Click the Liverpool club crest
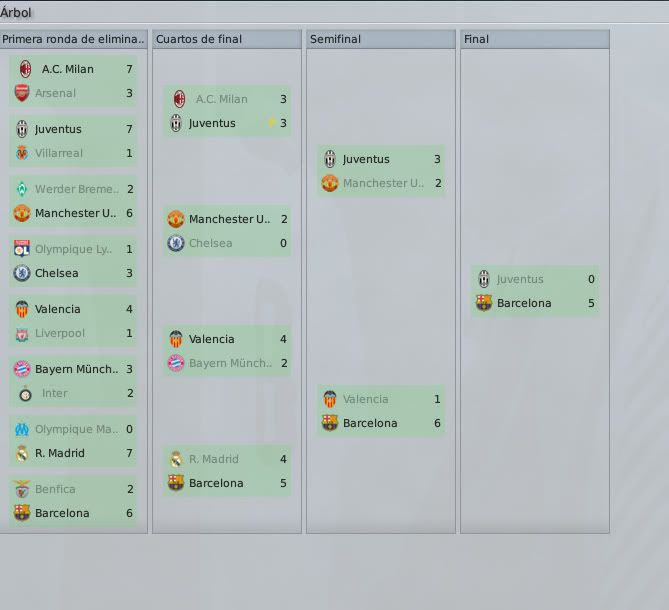This screenshot has width=669, height=610. pyautogui.click(x=22, y=333)
